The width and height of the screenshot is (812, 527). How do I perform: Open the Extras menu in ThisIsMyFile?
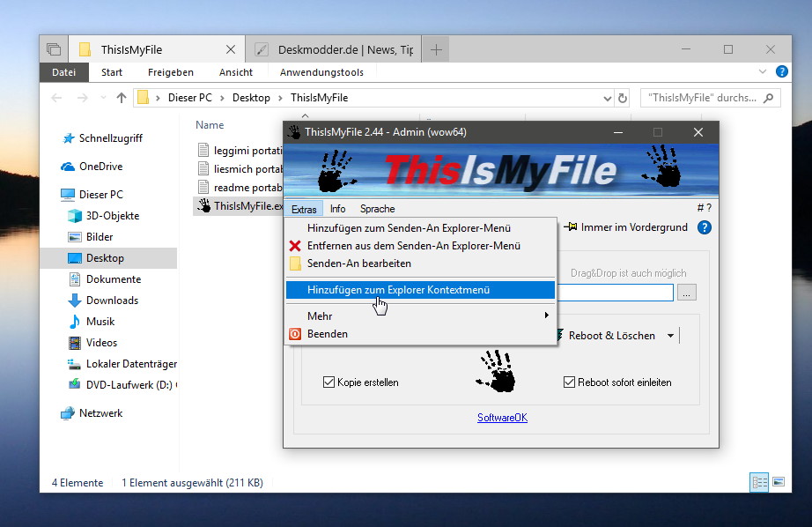[304, 209]
